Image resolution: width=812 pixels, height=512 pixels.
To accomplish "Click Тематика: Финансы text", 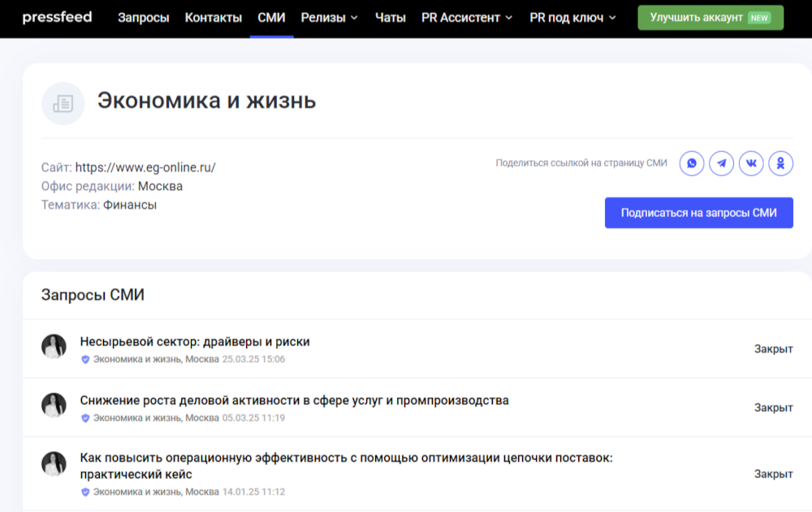I will click(x=99, y=205).
